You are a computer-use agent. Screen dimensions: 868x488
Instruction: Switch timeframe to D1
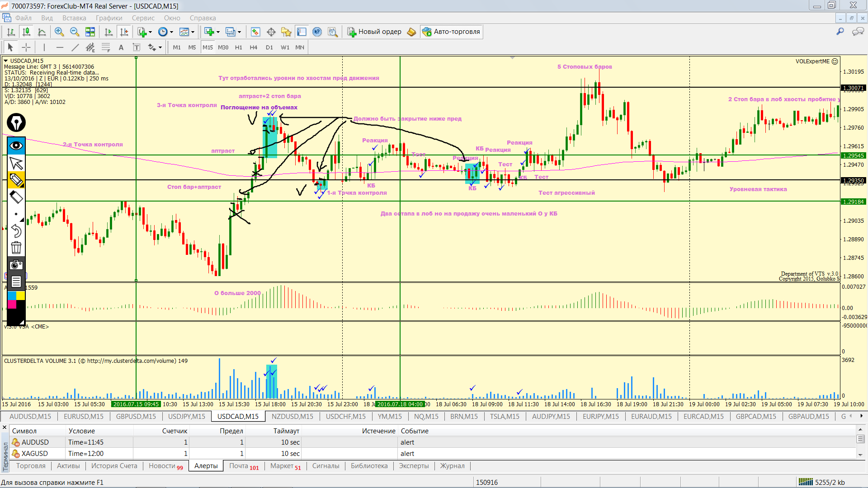coord(269,47)
